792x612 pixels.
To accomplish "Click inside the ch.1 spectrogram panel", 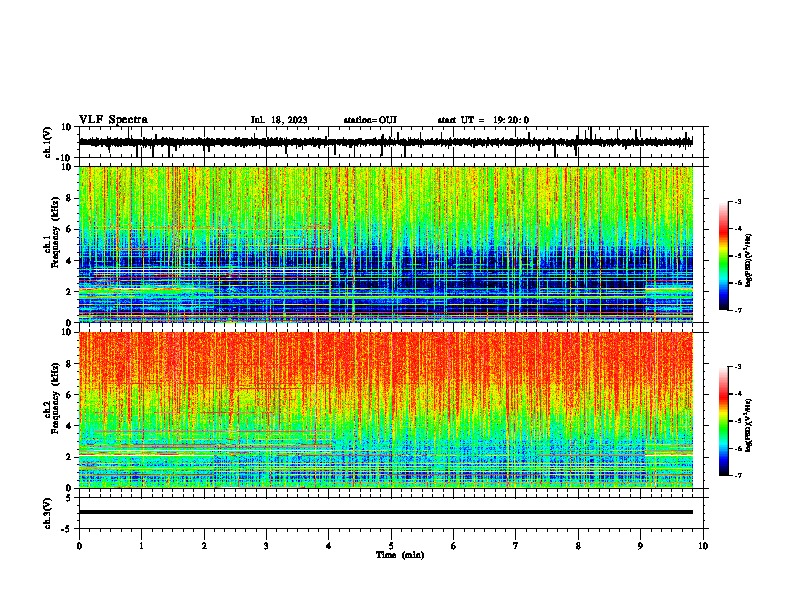I will point(385,244).
